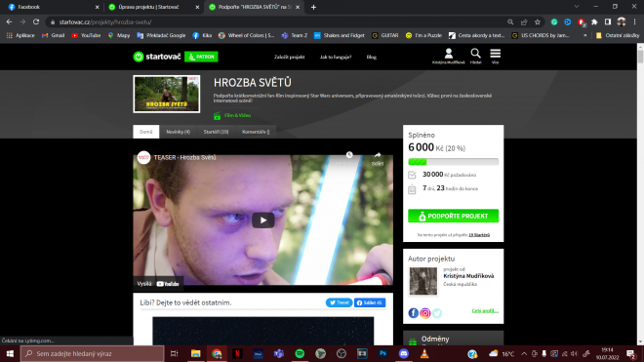Click the page zoom magnifier icon in address bar
This screenshot has height=362, width=644.
[x=510, y=22]
